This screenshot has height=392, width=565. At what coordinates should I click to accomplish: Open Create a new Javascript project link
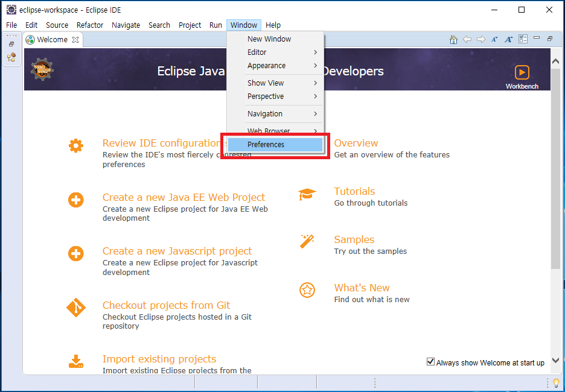(177, 251)
